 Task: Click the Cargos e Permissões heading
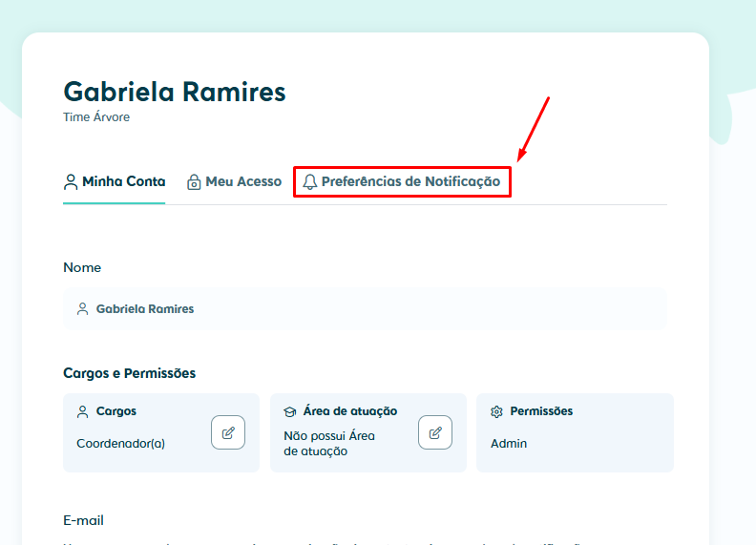pos(129,373)
